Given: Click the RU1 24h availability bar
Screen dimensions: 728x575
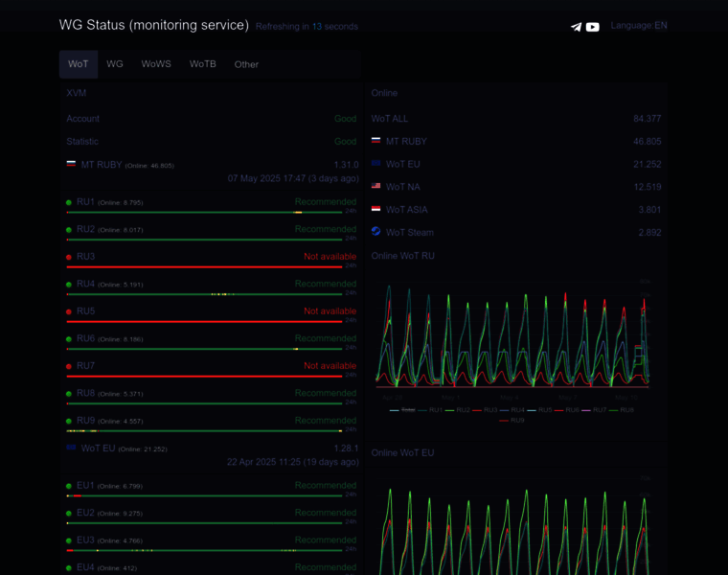Looking at the screenshot, I should pos(204,212).
